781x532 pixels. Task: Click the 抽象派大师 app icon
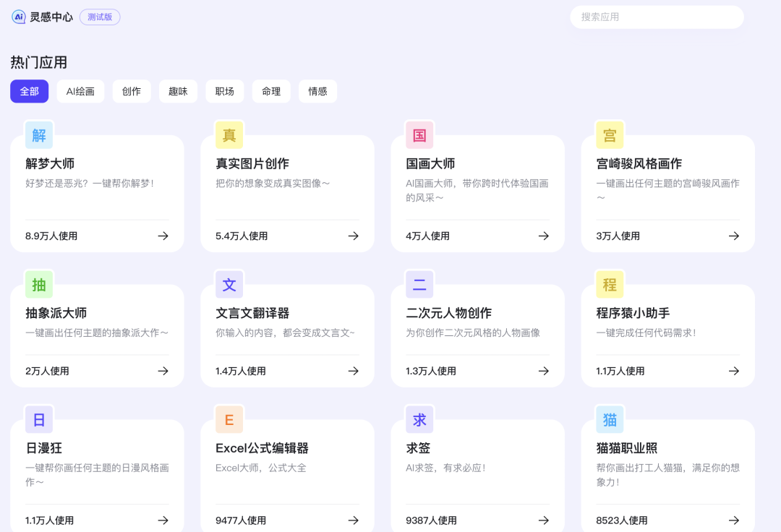pyautogui.click(x=38, y=284)
